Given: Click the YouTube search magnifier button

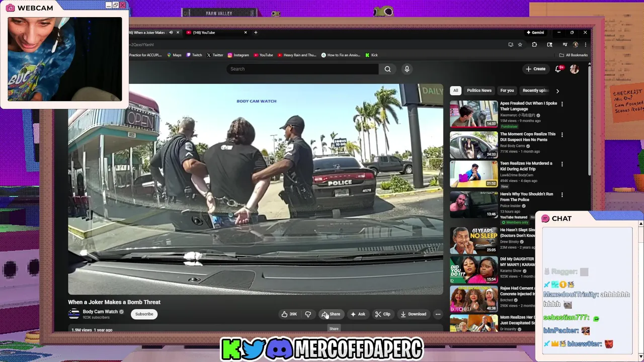Looking at the screenshot, I should point(387,69).
